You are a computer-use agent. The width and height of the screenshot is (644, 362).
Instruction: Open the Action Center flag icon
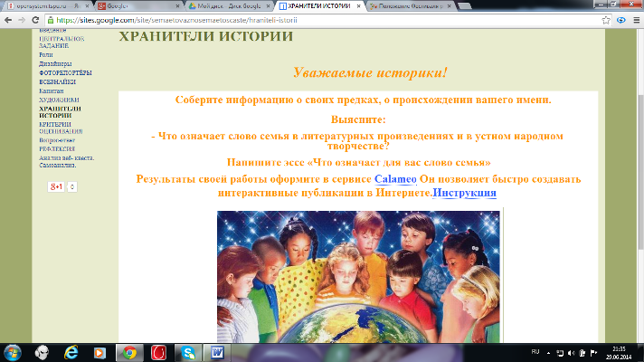593,353
